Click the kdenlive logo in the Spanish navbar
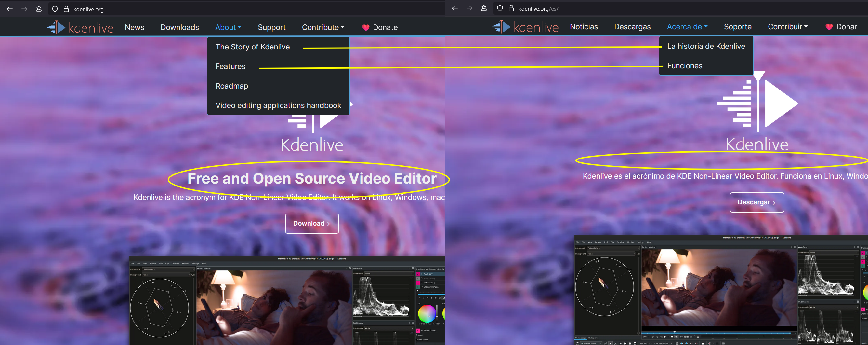Viewport: 868px width, 345px height. (525, 27)
